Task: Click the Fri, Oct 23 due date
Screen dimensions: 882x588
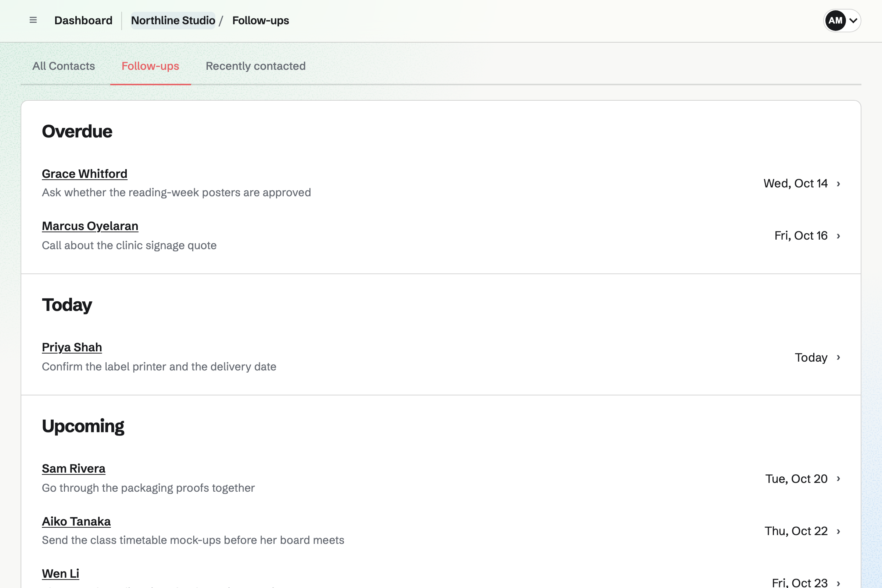Action: click(x=800, y=582)
